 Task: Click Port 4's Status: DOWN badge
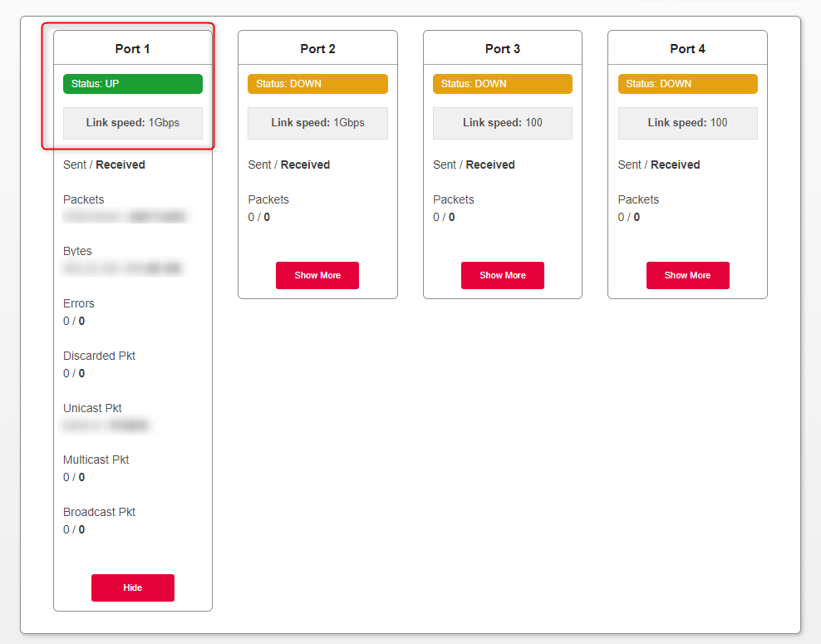(687, 84)
